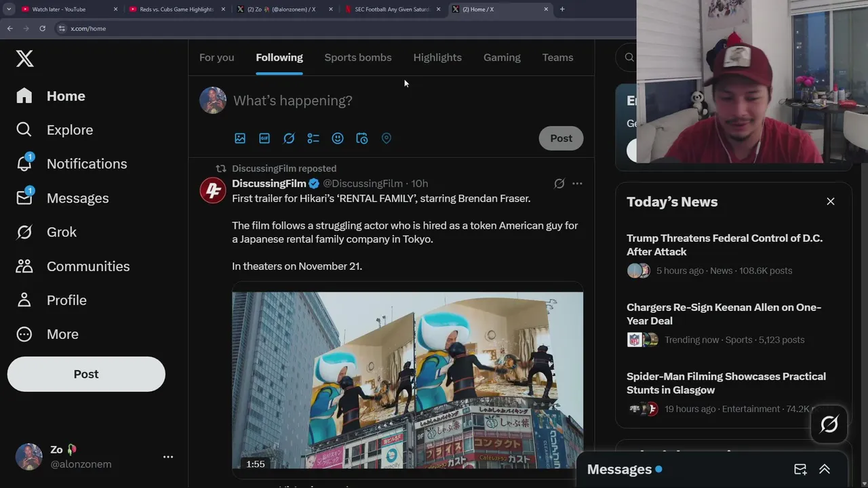Add media with the image icon
Screen dimensions: 868x488
tap(240, 138)
